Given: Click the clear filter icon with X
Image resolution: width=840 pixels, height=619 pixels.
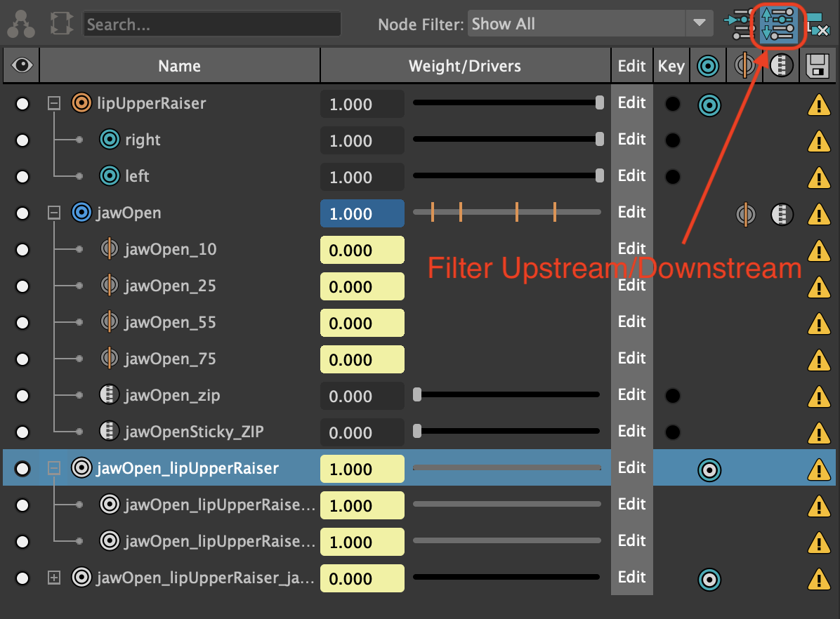Looking at the screenshot, I should 818,25.
